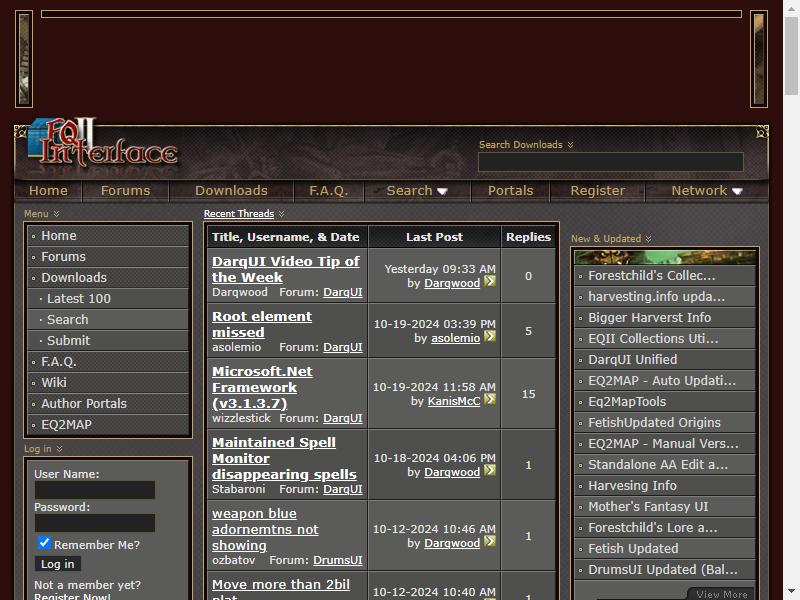Open the Microsoft.Net Framework (v3.1.3.7) thread
800x600 pixels.
click(x=262, y=387)
